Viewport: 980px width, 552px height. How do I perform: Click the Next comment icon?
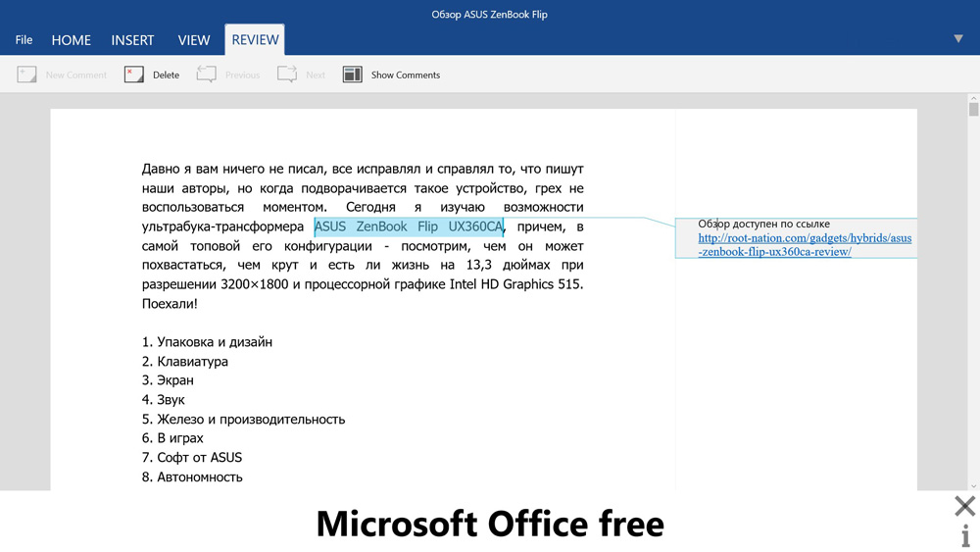(x=287, y=75)
